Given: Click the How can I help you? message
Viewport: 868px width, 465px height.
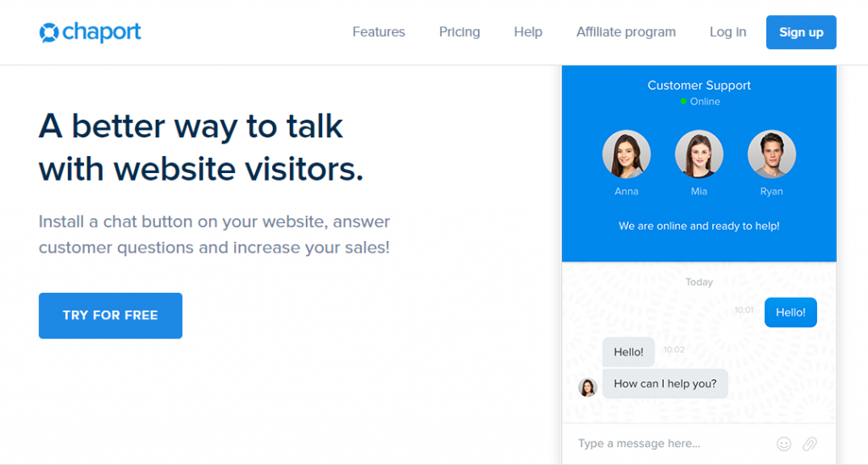Looking at the screenshot, I should (665, 384).
